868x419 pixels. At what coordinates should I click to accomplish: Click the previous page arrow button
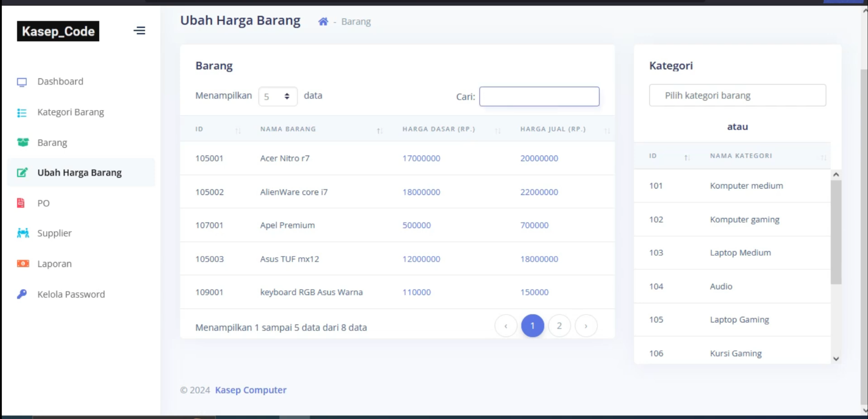506,326
